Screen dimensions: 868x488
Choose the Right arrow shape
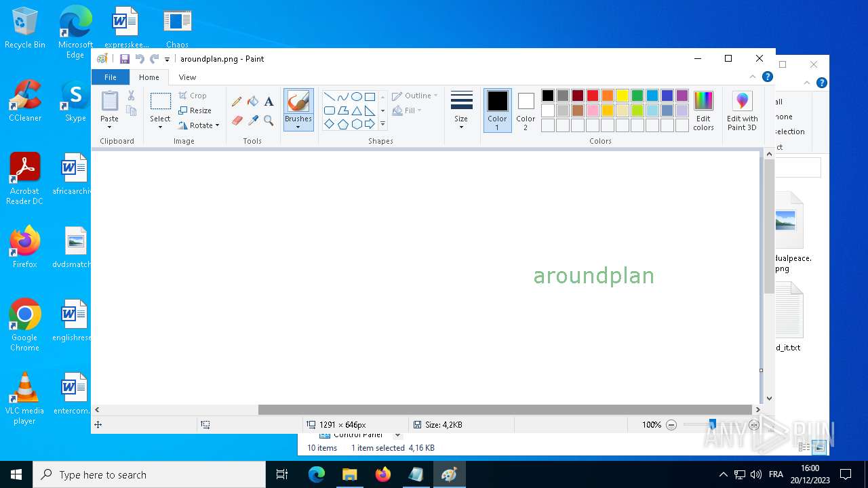pos(370,124)
